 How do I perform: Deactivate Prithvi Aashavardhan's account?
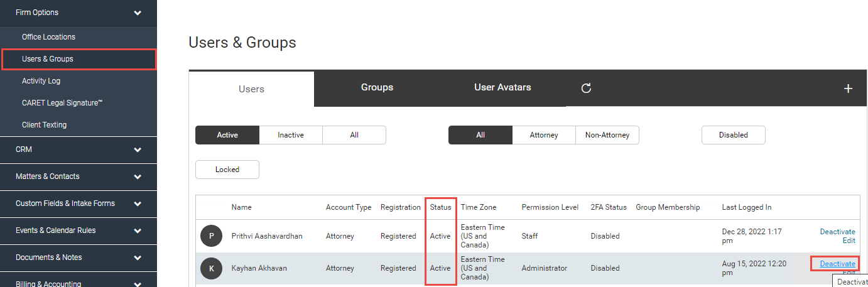click(x=837, y=232)
